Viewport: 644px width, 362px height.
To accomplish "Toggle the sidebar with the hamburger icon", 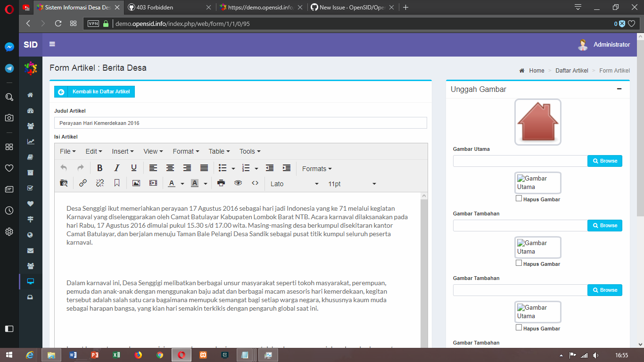I will coord(52,44).
